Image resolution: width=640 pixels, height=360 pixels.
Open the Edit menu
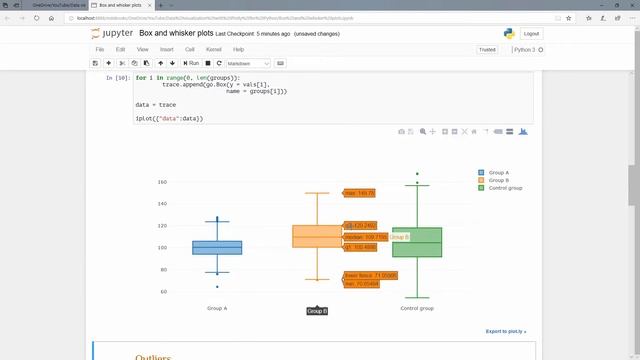(x=120, y=49)
